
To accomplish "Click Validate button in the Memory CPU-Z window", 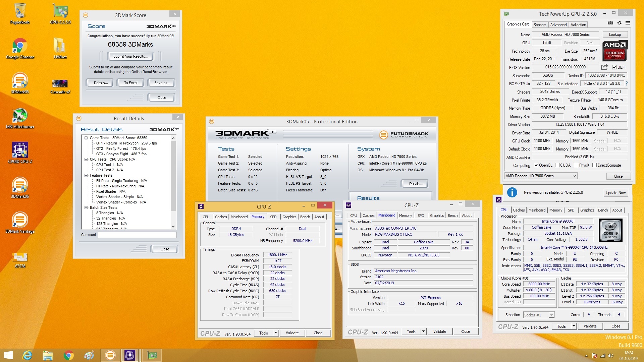I will (292, 333).
